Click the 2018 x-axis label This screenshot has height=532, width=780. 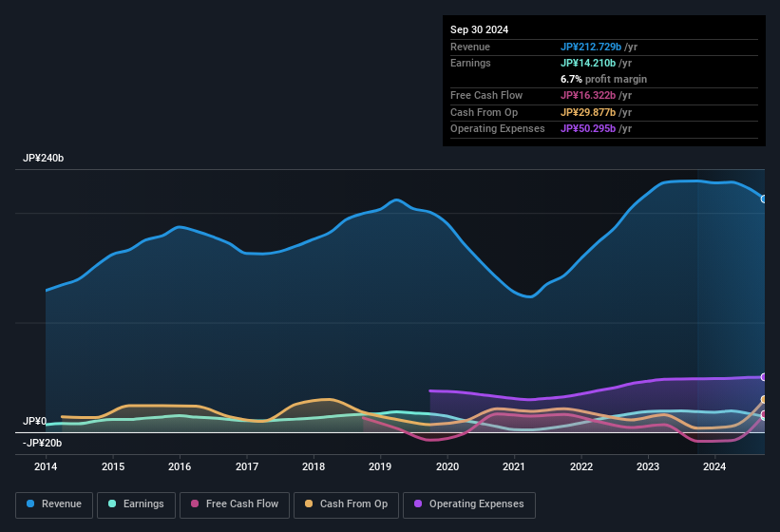[x=314, y=466]
